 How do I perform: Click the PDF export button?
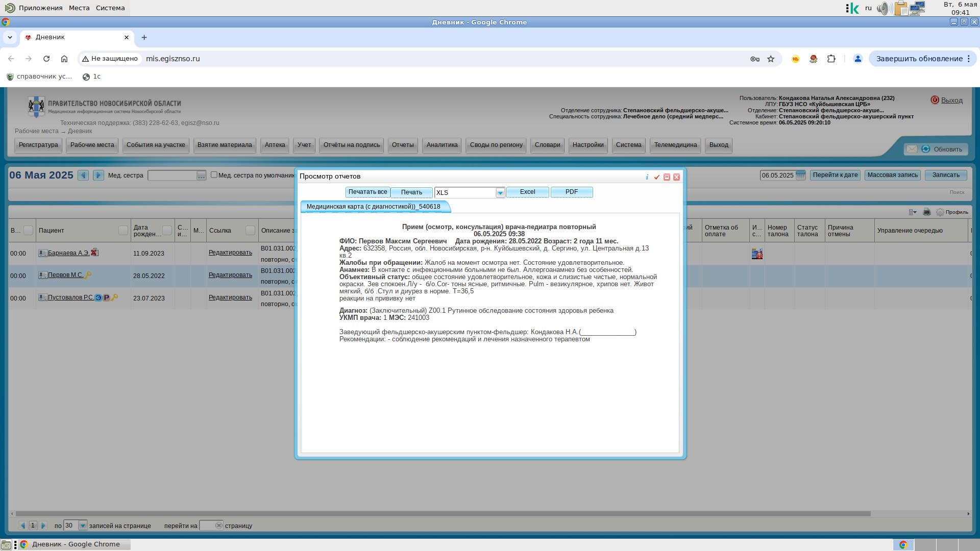(x=572, y=192)
